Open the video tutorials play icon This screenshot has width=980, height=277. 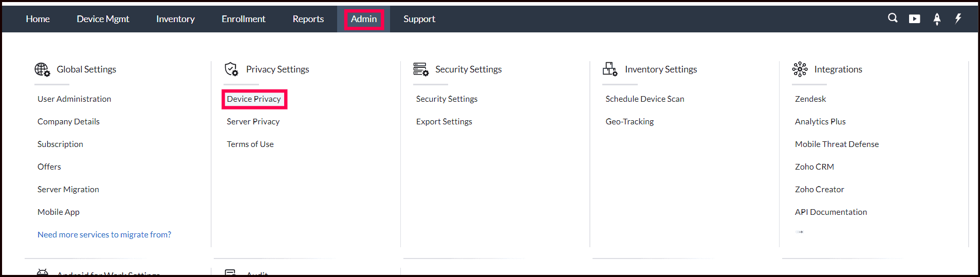click(x=914, y=19)
